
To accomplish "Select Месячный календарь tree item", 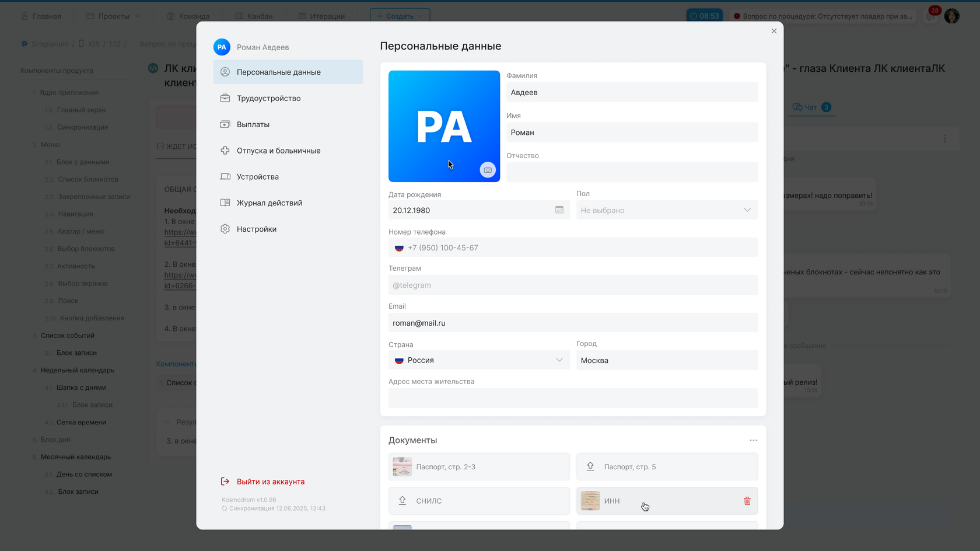I will [x=76, y=457].
